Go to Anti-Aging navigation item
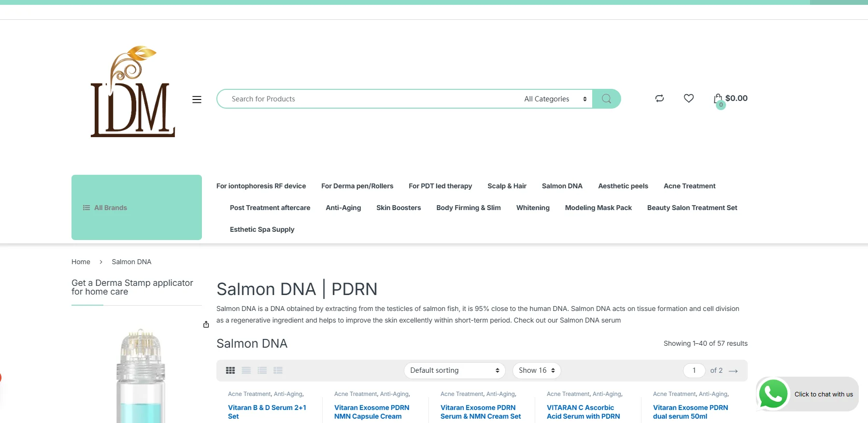The height and width of the screenshot is (423, 868). [x=343, y=208]
